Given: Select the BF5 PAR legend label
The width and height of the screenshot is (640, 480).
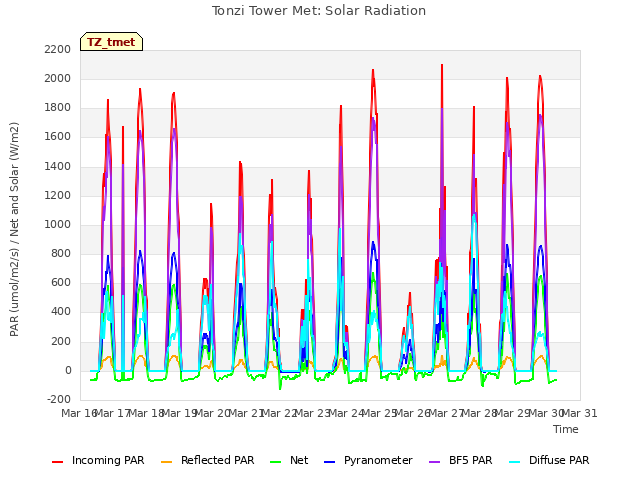Looking at the screenshot, I should tap(471, 460).
